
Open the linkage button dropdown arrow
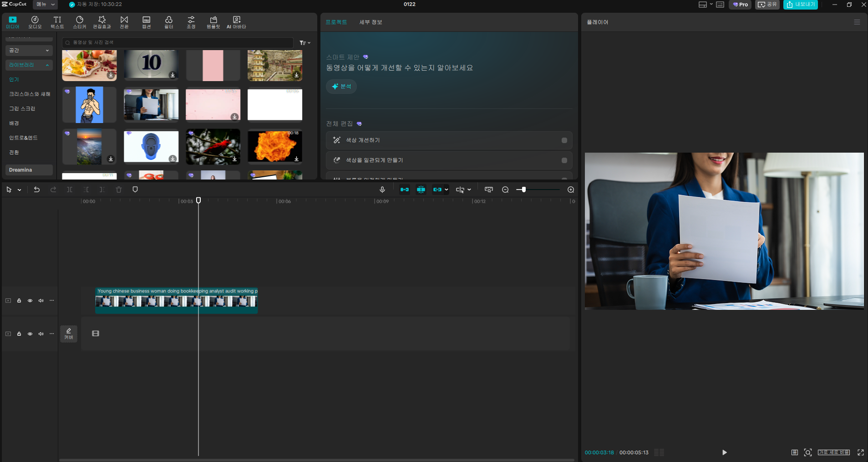point(447,190)
